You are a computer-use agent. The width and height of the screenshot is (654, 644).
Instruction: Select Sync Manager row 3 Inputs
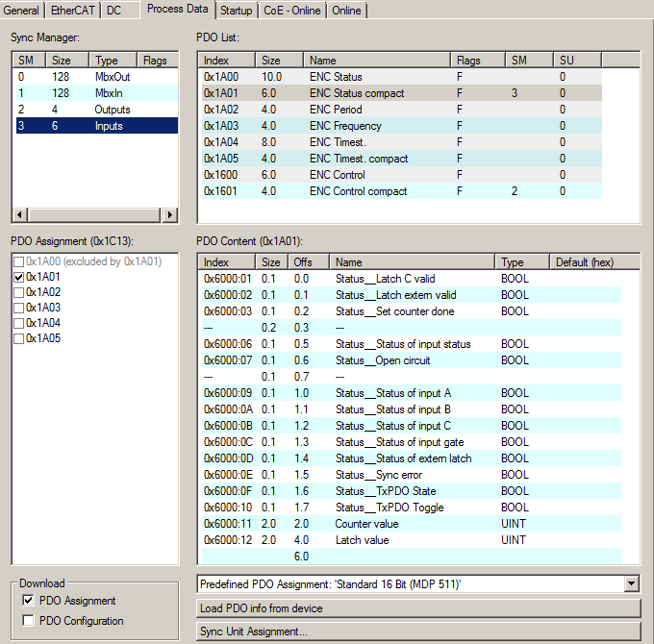pyautogui.click(x=97, y=126)
